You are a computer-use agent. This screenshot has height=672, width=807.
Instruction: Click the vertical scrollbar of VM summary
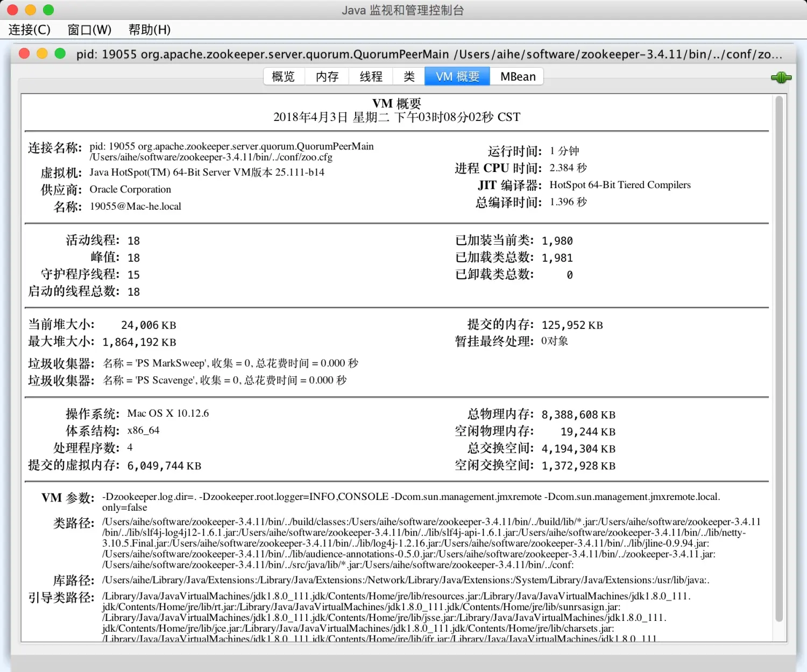778,359
